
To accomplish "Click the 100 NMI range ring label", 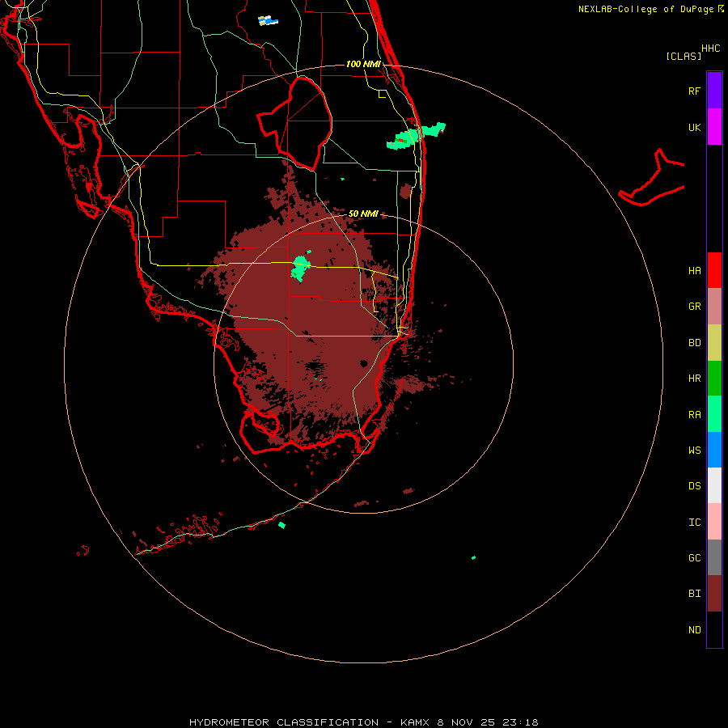I will coord(363,64).
